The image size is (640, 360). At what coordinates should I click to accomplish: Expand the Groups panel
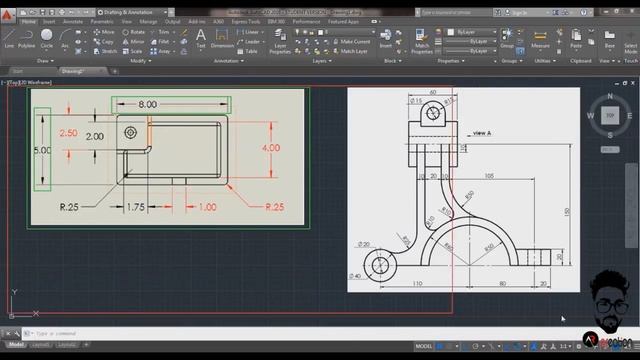click(x=511, y=61)
